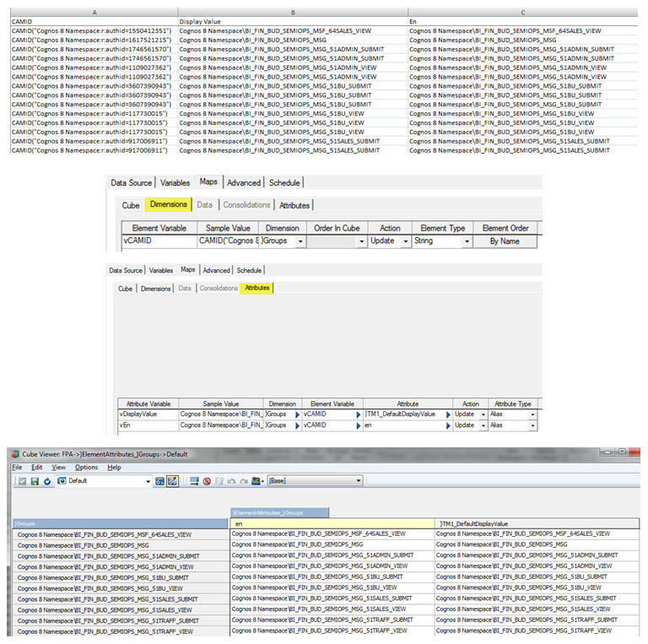Open Action dropdown for vEn row
This screenshot has width=648, height=644.
(483, 425)
